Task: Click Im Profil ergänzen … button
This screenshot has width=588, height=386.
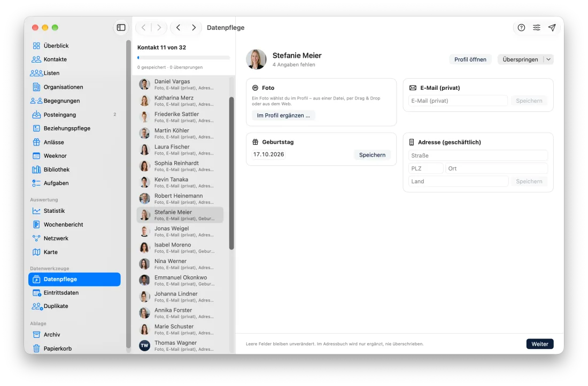Action: point(283,115)
